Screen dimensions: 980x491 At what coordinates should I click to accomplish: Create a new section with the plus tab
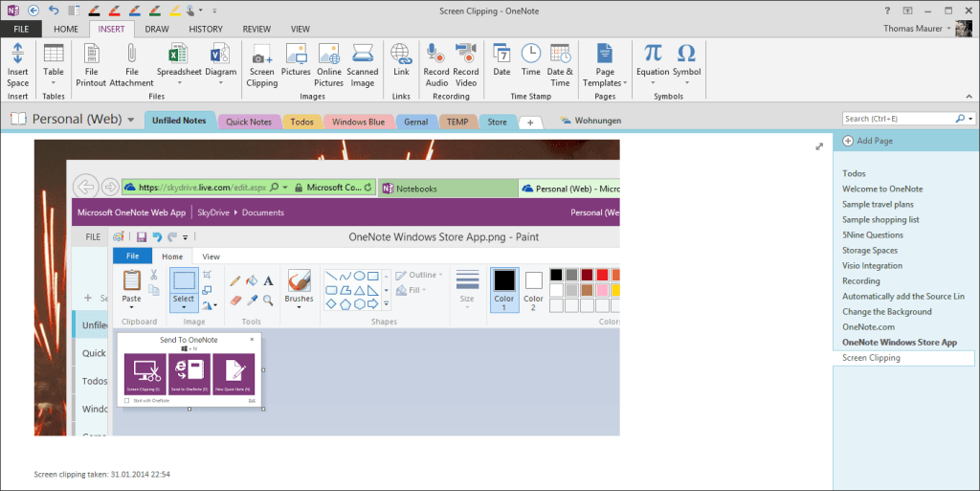[x=530, y=123]
